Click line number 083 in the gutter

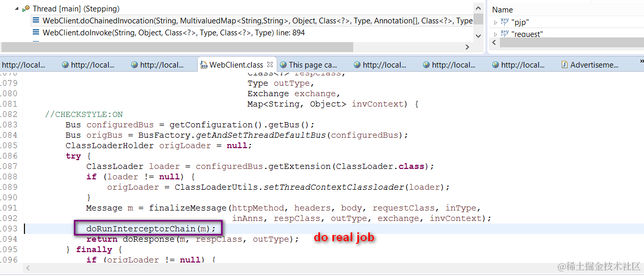pos(8,125)
